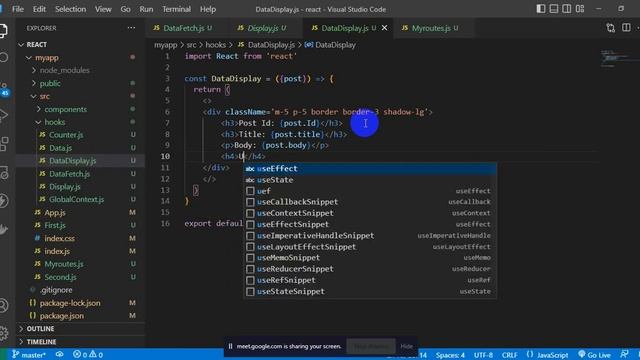
Task: Open Source Control with 45 badge
Action: click(4, 89)
